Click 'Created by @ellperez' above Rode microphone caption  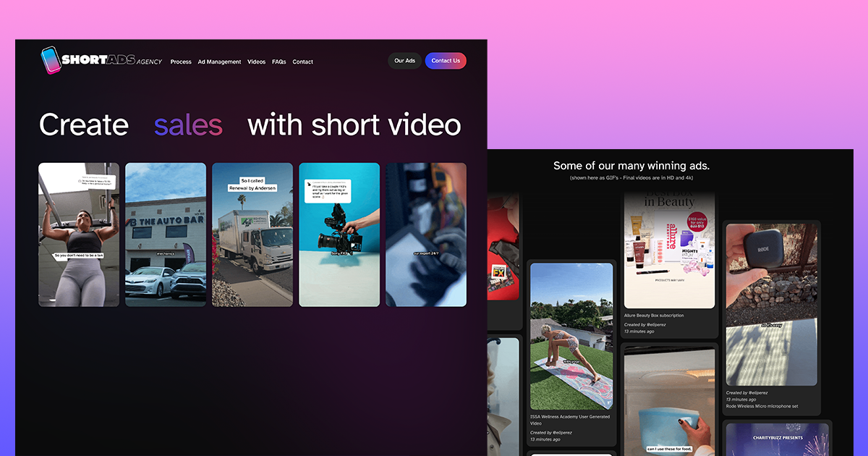[x=746, y=392]
